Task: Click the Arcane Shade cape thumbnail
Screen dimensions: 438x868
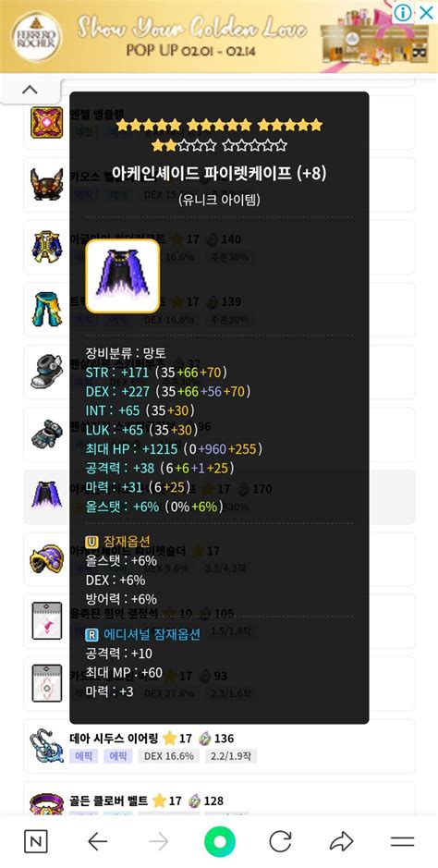Action: pyautogui.click(x=122, y=276)
